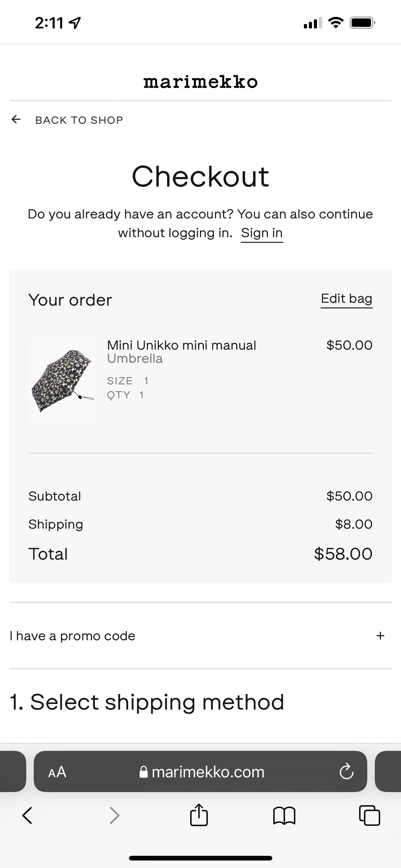Tap the padlock icon in address bar

(143, 772)
